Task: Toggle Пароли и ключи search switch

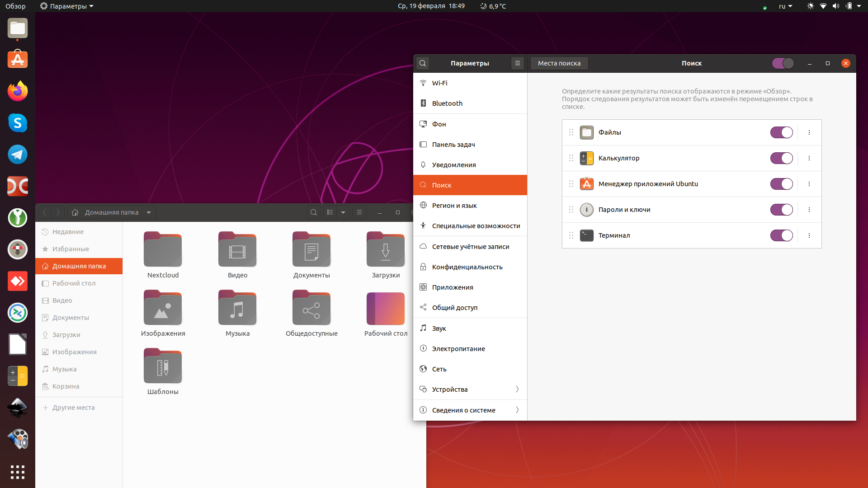Action: tap(782, 210)
